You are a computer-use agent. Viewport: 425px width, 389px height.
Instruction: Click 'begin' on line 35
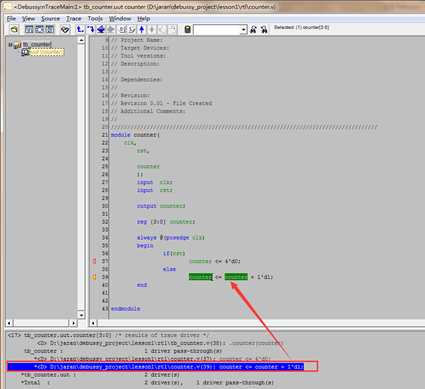[x=145, y=245]
